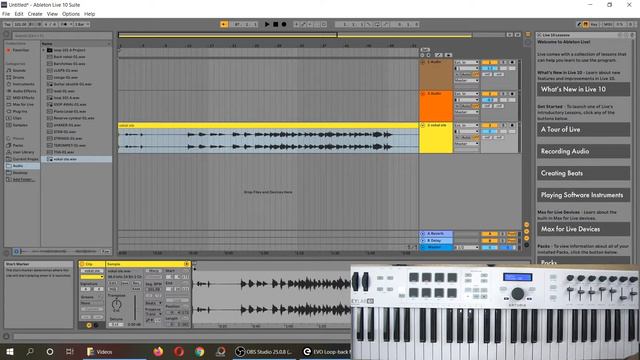Image resolution: width=640 pixels, height=360 pixels.
Task: Open the Master output dropdown on 1 Audio track
Action: [x=467, y=80]
